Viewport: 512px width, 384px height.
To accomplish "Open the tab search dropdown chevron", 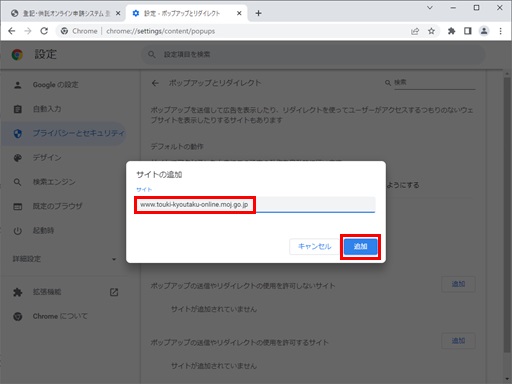I will click(x=430, y=7).
